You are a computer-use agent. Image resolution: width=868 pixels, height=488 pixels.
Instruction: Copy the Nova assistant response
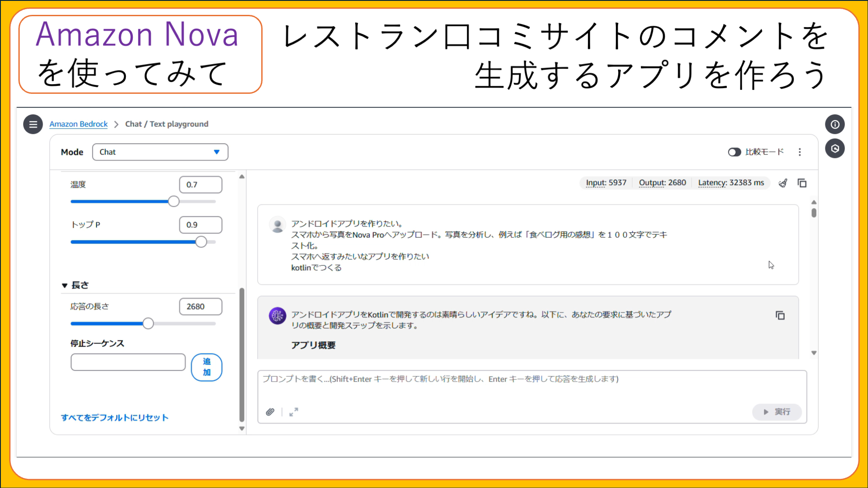coord(780,315)
